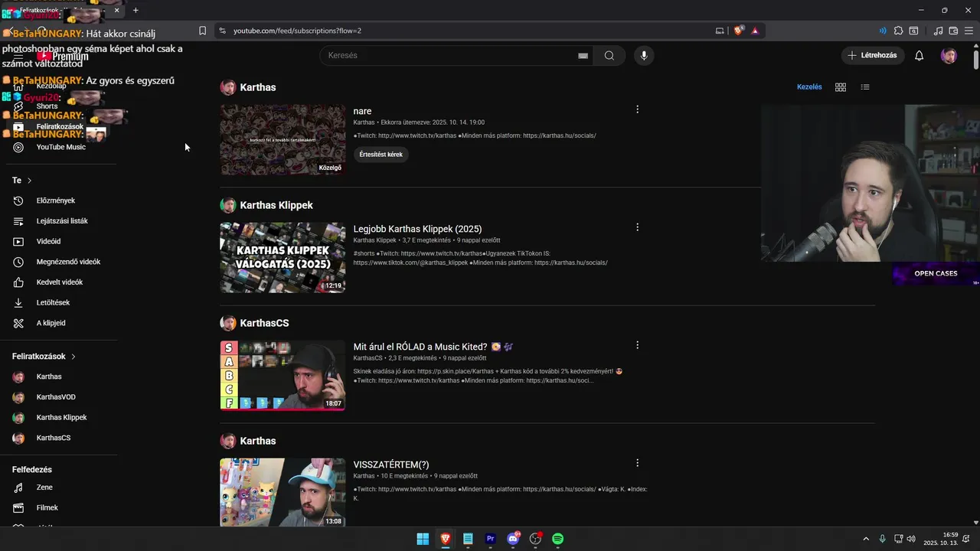980x551 pixels.
Task: Open the tab search toolbar icon
Action: pyautogui.click(x=913, y=31)
